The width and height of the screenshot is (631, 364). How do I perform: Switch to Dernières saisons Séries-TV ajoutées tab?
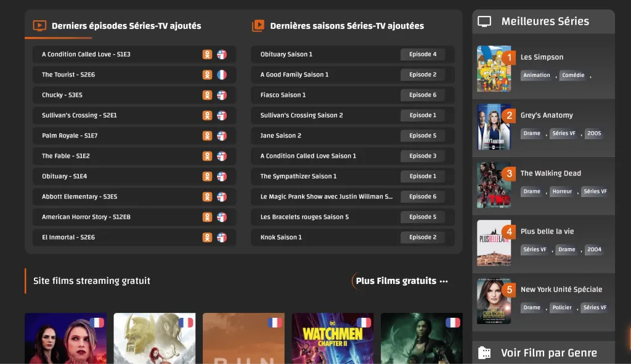[x=346, y=26]
